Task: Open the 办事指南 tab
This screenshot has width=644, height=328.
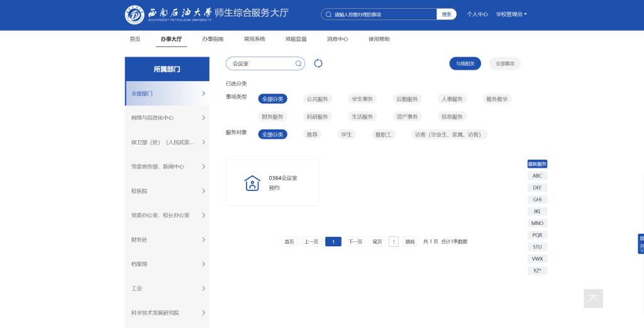Action: click(x=213, y=39)
